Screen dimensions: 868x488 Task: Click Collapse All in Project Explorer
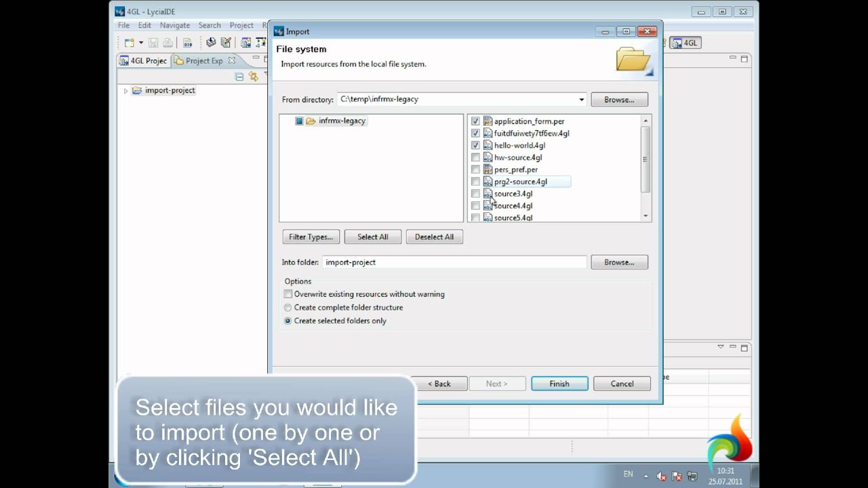click(239, 77)
